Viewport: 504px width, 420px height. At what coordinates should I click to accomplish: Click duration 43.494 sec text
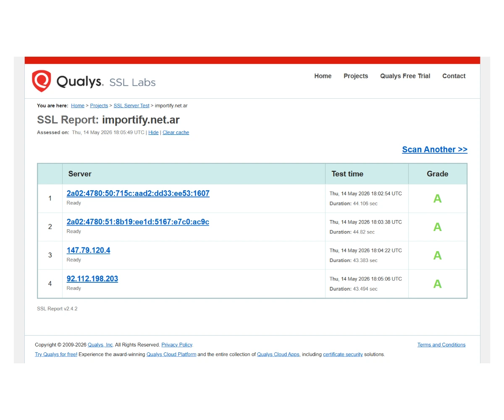353,289
